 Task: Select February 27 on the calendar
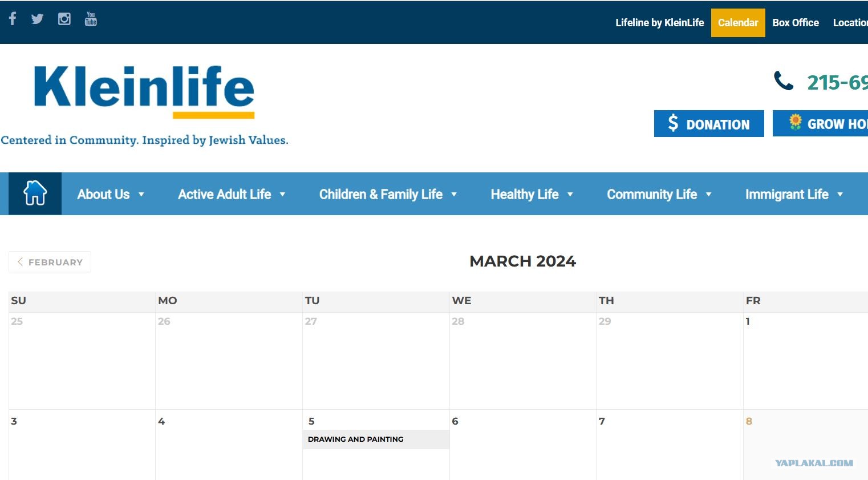pos(311,321)
